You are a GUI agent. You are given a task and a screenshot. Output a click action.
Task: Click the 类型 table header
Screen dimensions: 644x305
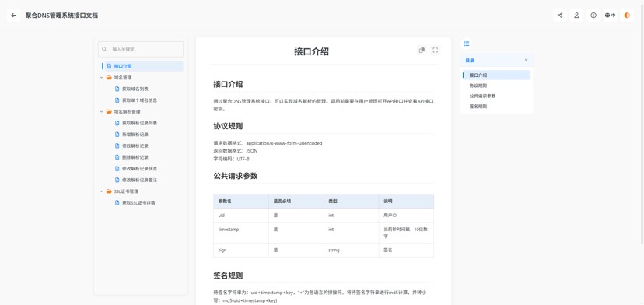[x=351, y=202]
